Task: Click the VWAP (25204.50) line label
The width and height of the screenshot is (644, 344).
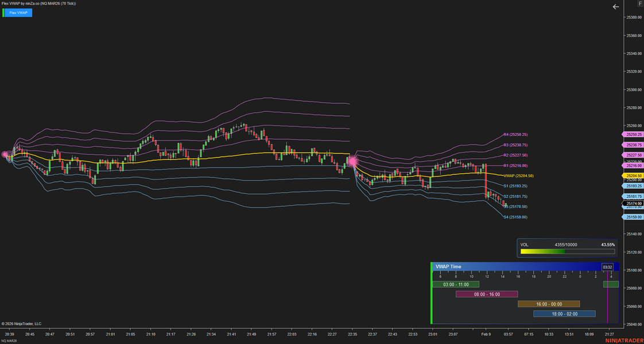Action: click(518, 176)
